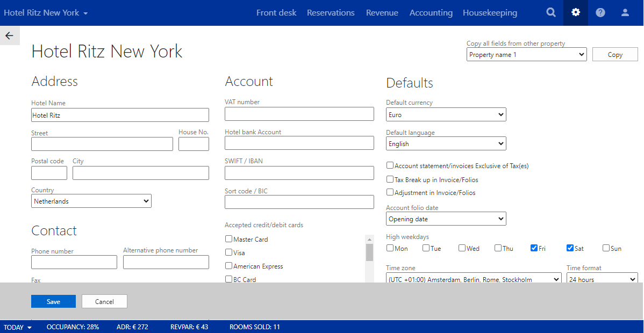Click the Cancel button
Viewport: 644px width, 333px height.
(x=104, y=301)
